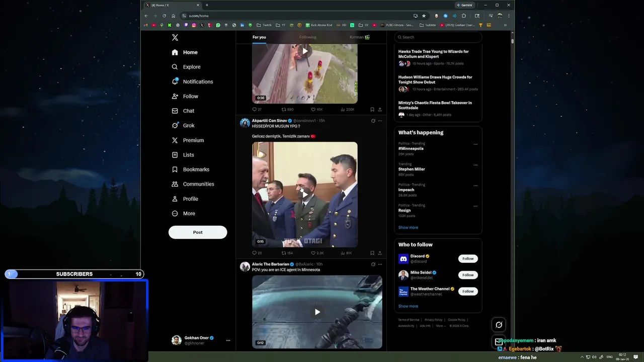Reply to Akpartili Con Sinov post (23)
Viewport: 644px width, 362px height.
pyautogui.click(x=257, y=253)
